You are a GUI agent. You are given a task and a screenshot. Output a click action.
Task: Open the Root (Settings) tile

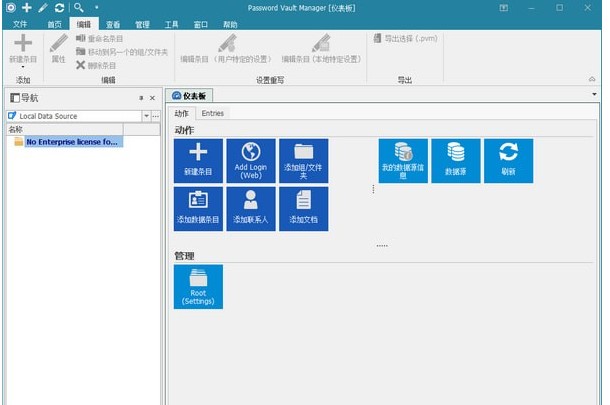coord(198,286)
